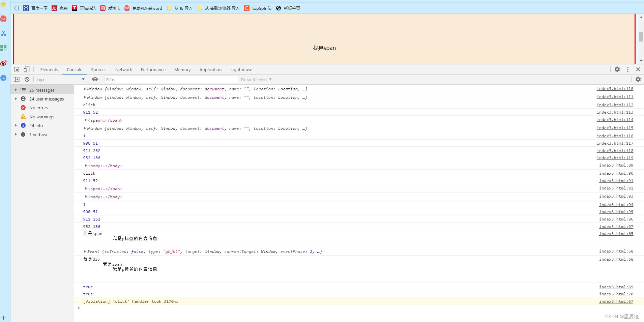
Task: Click the browser back arrow icon
Action: pos(17,8)
